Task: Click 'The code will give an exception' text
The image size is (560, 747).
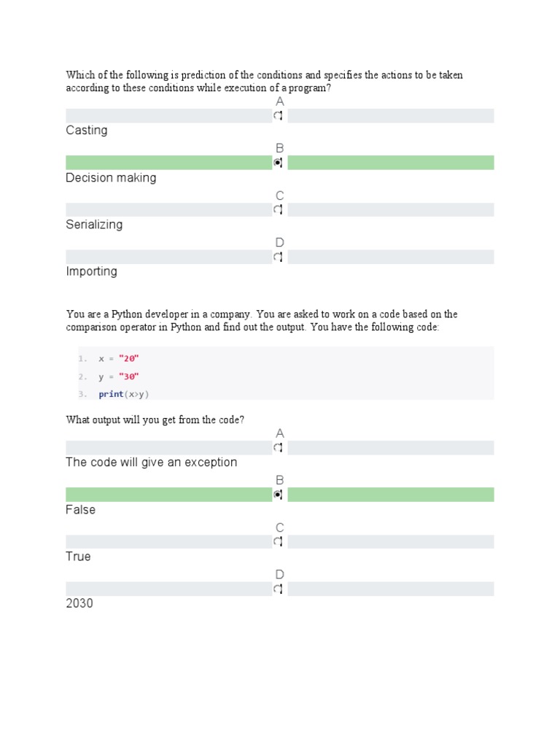Action: [152, 462]
